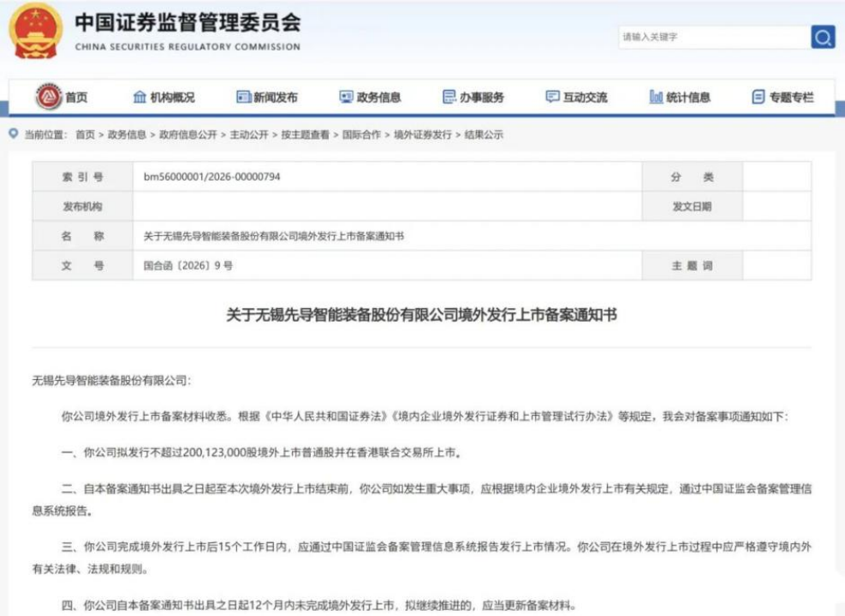
Task: Select document number 国合函〔2026〕9号
Action: click(x=188, y=265)
